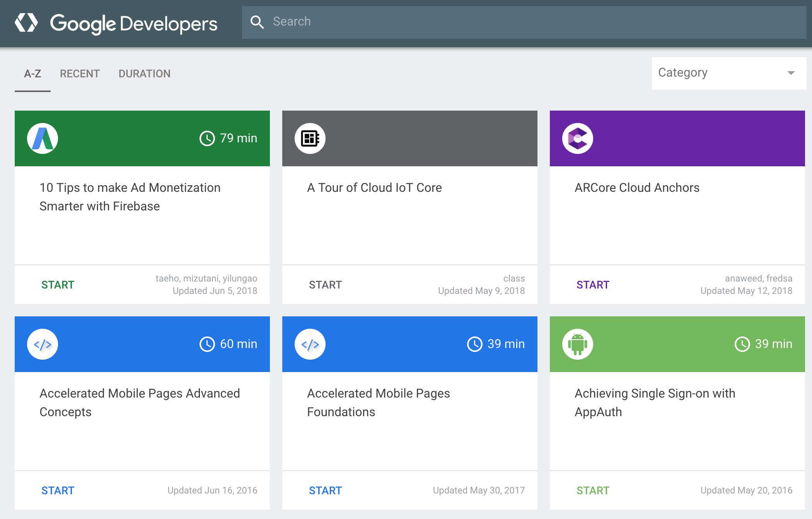Click title A Tour of Cloud IoT Core
812x519 pixels.
(374, 188)
